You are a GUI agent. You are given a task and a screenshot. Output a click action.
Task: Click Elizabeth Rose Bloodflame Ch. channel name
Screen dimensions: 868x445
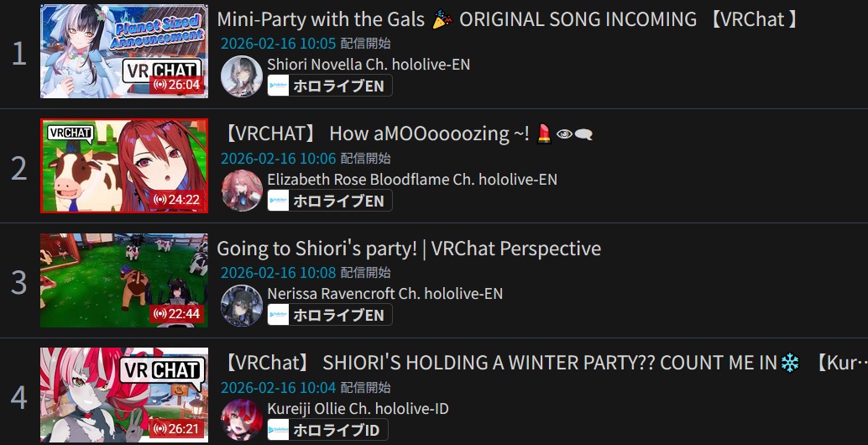[412, 180]
